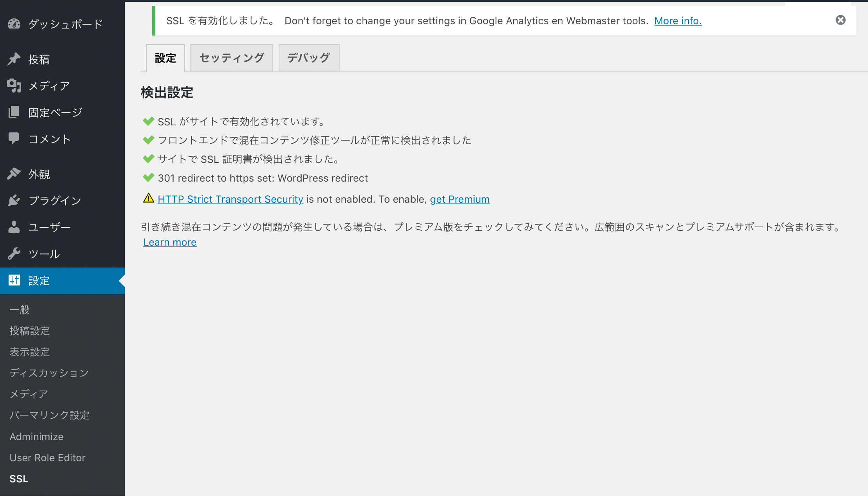The image size is (868, 496).
Task: Click the wrench icon for ツール
Action: pyautogui.click(x=14, y=253)
